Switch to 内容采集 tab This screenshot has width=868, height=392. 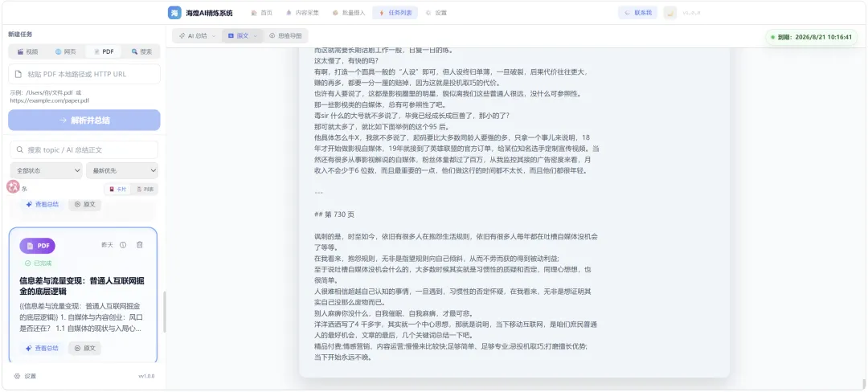pyautogui.click(x=302, y=13)
